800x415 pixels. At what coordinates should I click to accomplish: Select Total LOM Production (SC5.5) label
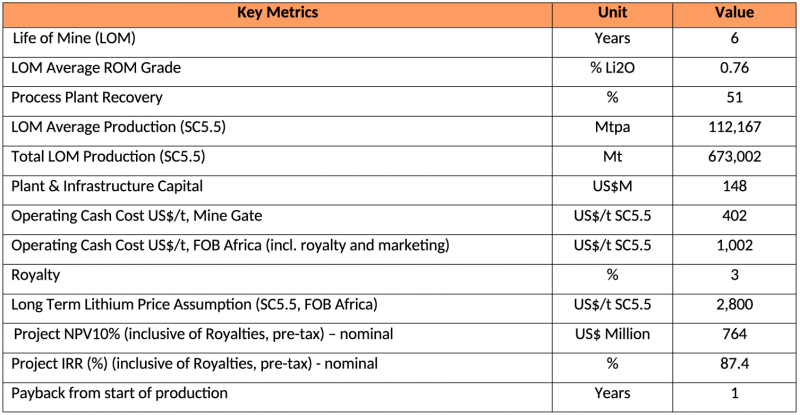[x=109, y=157]
